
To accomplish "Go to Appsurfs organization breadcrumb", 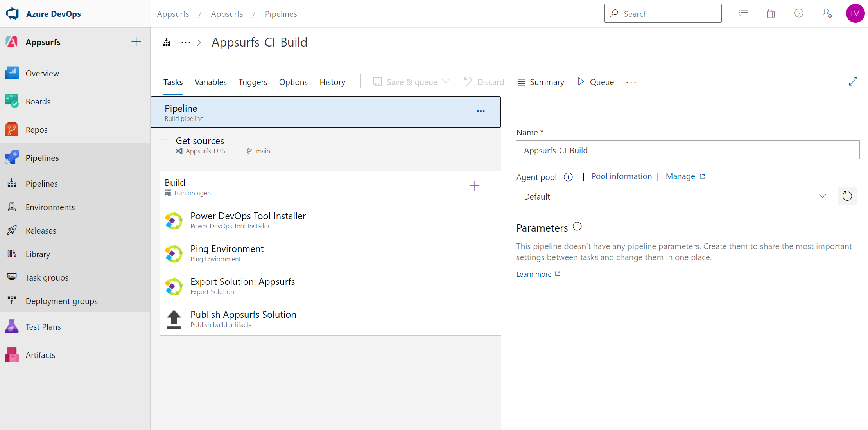I will (x=173, y=14).
